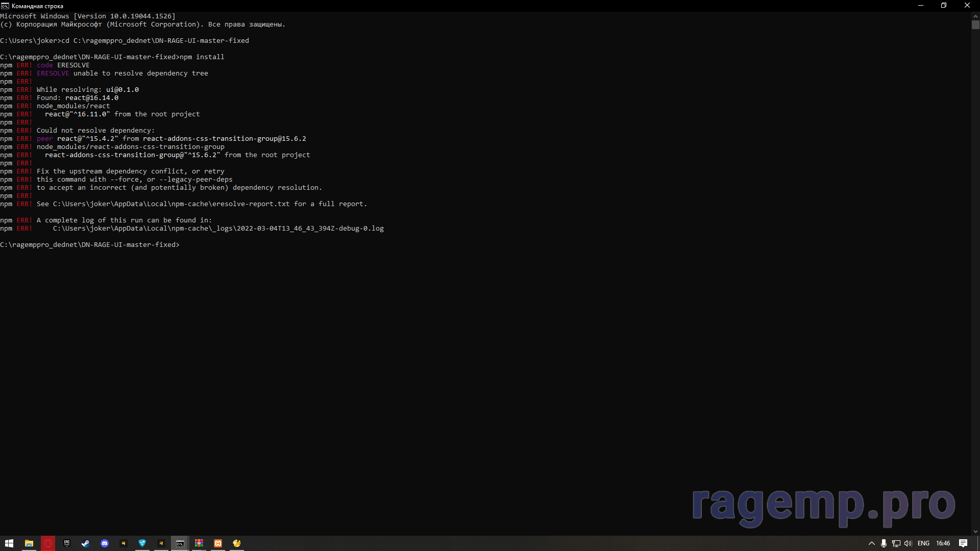Open microphone tray icon
This screenshot has height=551, width=980.
[884, 543]
